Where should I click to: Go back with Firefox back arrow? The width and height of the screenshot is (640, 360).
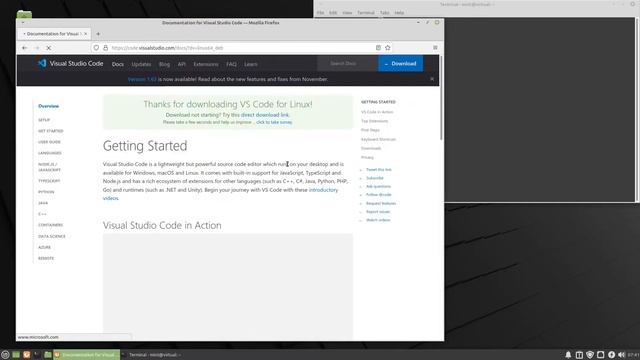pyautogui.click(x=24, y=48)
